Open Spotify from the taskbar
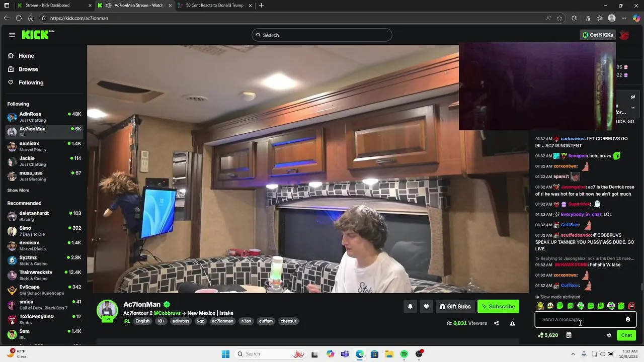Screen dimensions: 644x362 click(x=404, y=354)
